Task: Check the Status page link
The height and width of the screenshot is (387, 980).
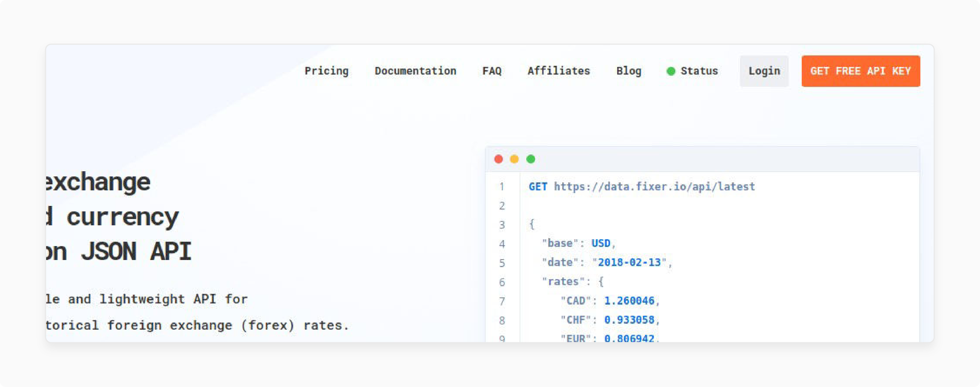Action: (699, 71)
